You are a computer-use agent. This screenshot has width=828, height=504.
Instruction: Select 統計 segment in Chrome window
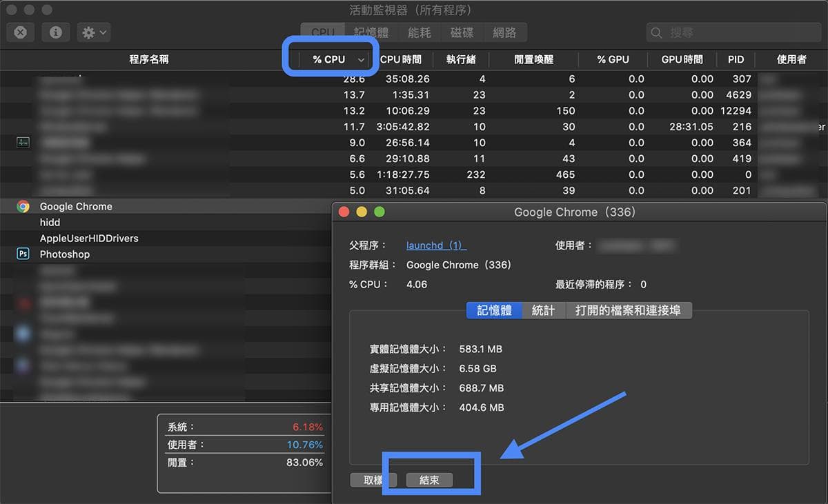[543, 310]
